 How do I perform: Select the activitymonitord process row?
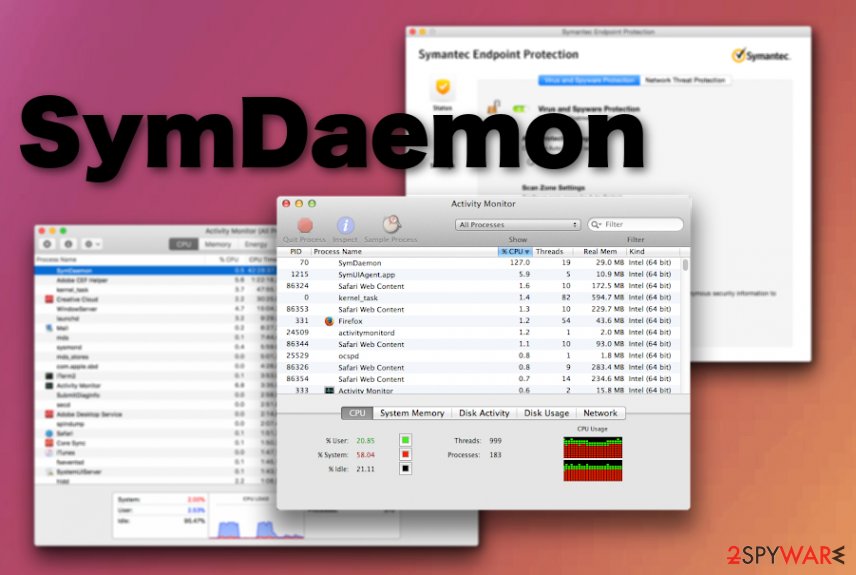pos(479,333)
